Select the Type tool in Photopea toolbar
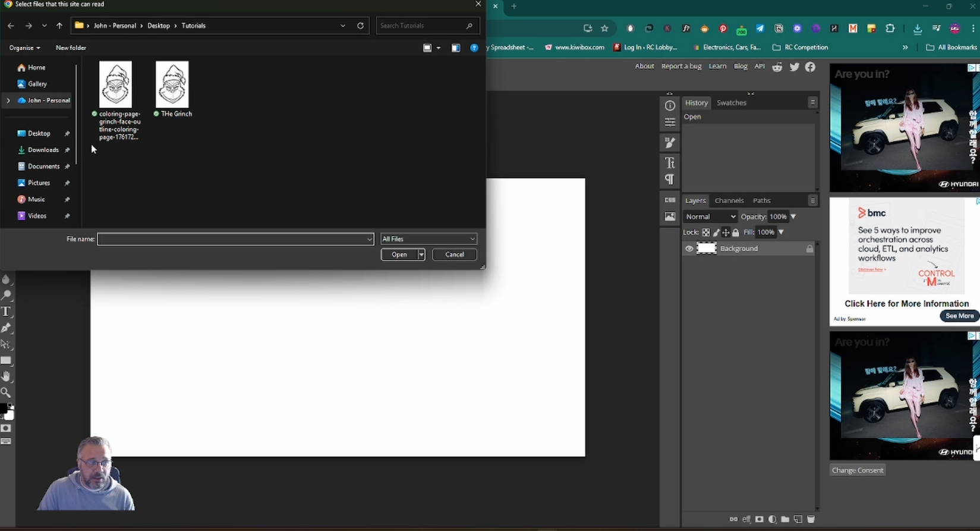The width and height of the screenshot is (980, 531). pos(6,312)
